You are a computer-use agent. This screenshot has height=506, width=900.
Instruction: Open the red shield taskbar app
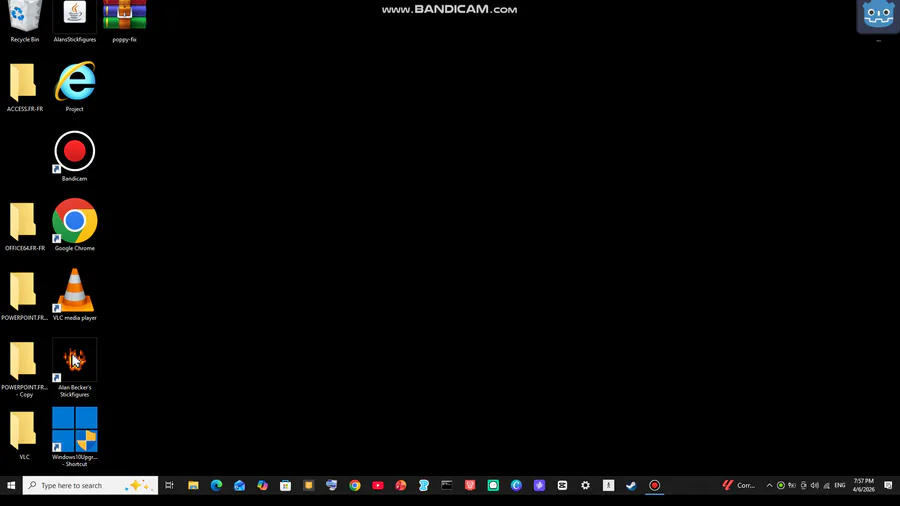470,485
